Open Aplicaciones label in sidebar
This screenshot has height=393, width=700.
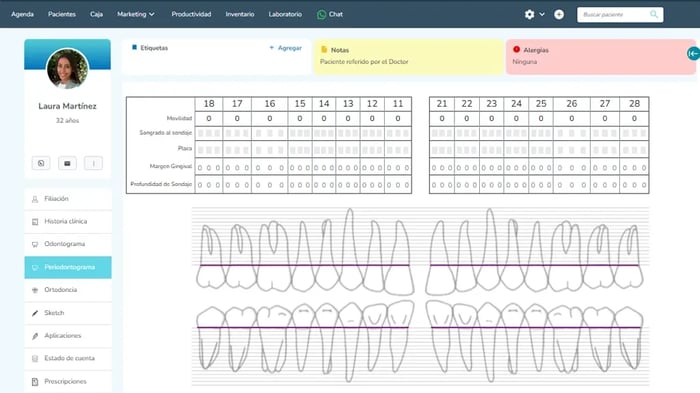(63, 335)
